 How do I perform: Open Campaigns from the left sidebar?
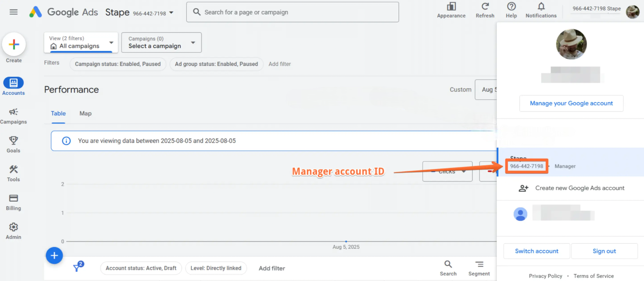(14, 116)
